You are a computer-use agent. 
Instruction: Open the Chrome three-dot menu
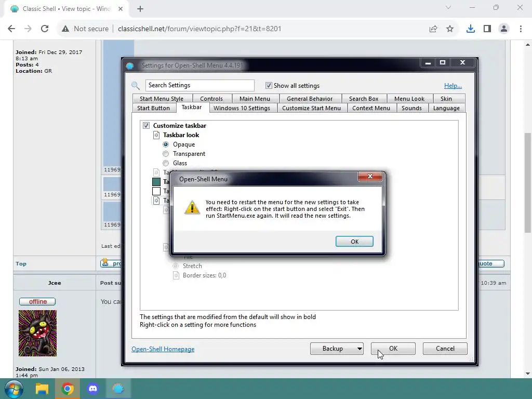coord(521,29)
